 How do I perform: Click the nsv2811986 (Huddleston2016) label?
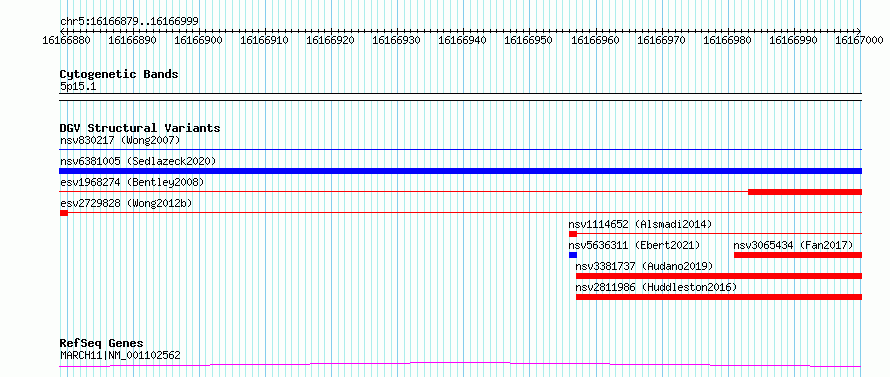(656, 287)
